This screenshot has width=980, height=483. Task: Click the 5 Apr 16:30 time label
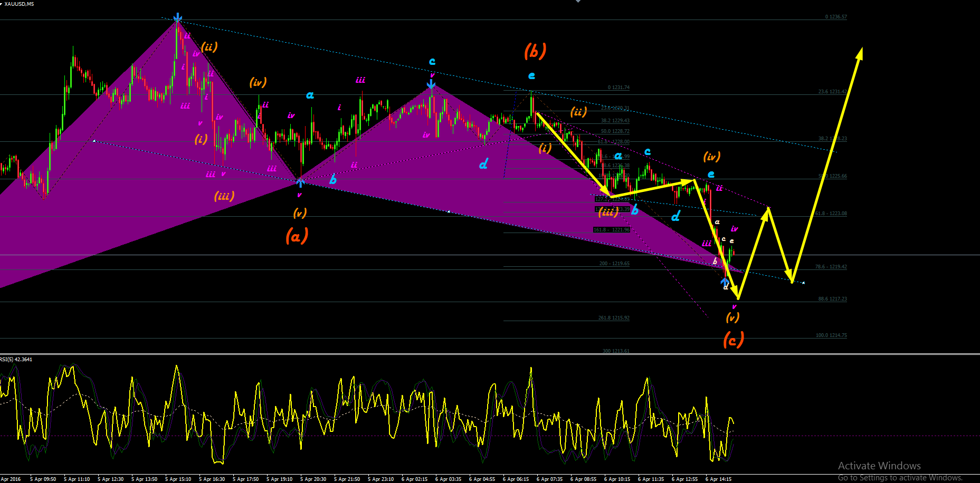(212, 479)
